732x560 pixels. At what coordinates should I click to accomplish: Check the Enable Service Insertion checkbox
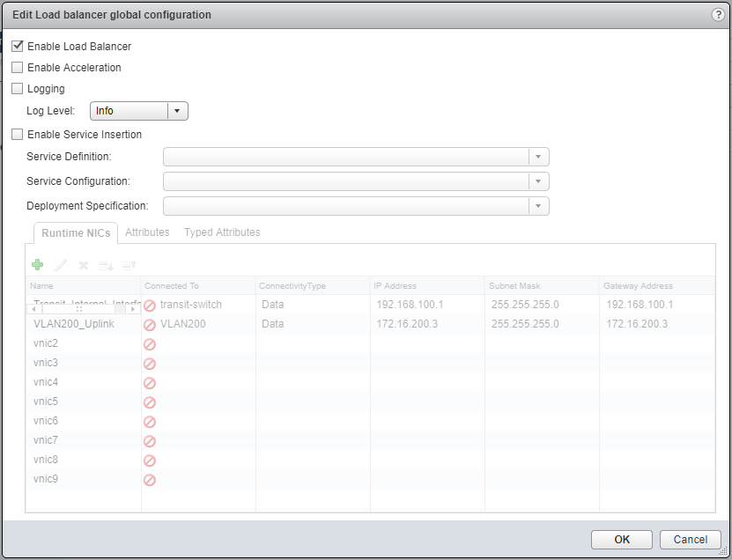point(18,134)
